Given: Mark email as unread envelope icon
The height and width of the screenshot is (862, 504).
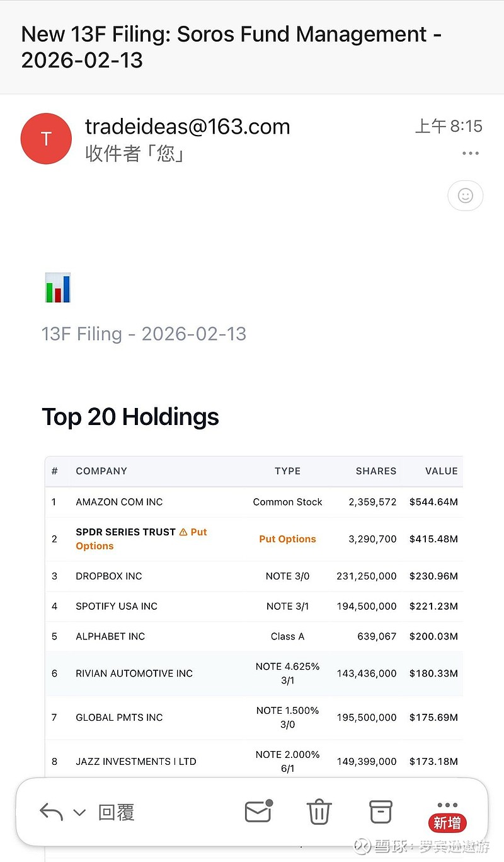Looking at the screenshot, I should pos(258,812).
